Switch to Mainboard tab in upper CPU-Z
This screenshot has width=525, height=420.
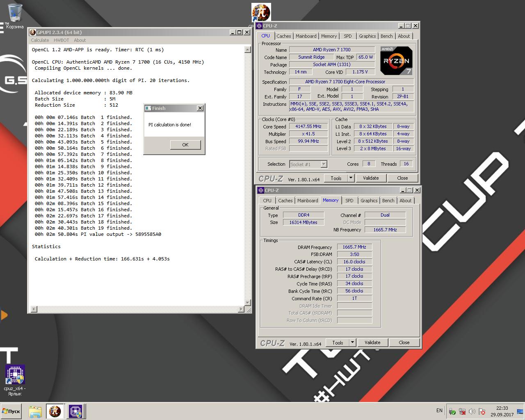(306, 36)
